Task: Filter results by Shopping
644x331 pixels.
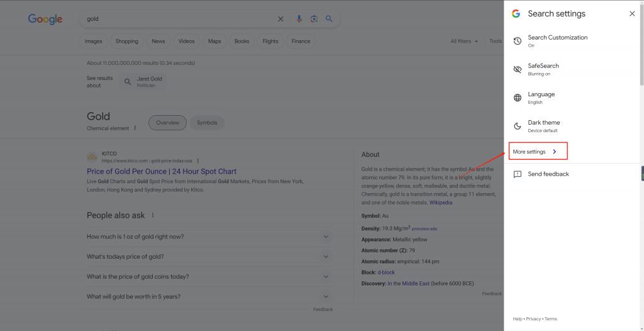Action: click(127, 41)
